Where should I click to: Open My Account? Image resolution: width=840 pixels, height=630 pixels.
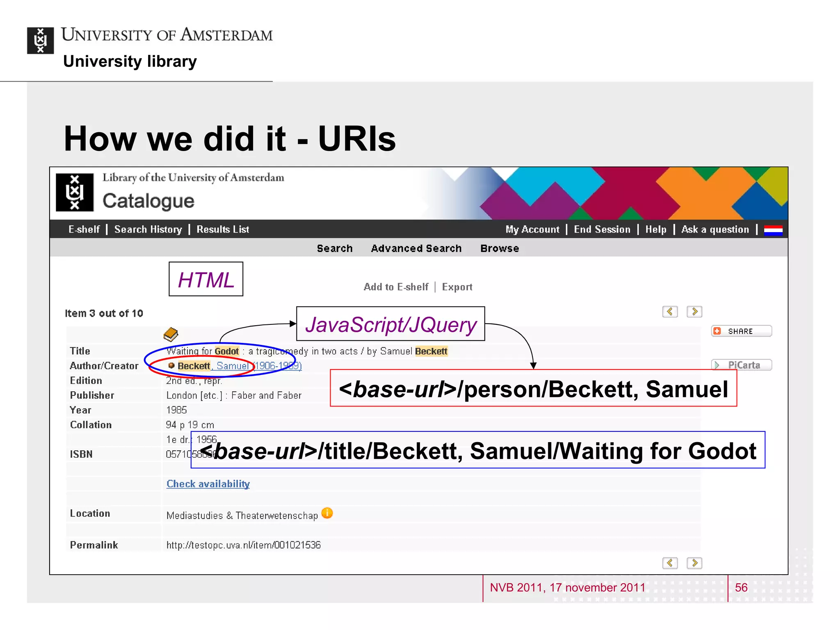coord(532,229)
